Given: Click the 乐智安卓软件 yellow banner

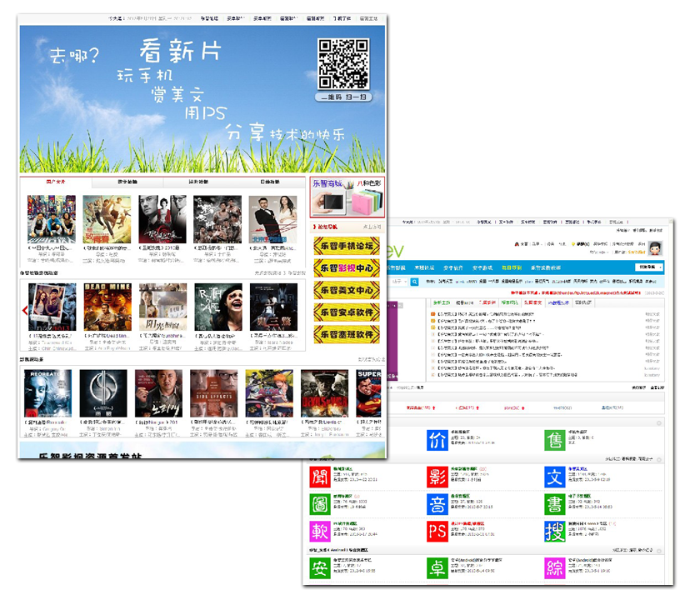Looking at the screenshot, I should (x=346, y=312).
